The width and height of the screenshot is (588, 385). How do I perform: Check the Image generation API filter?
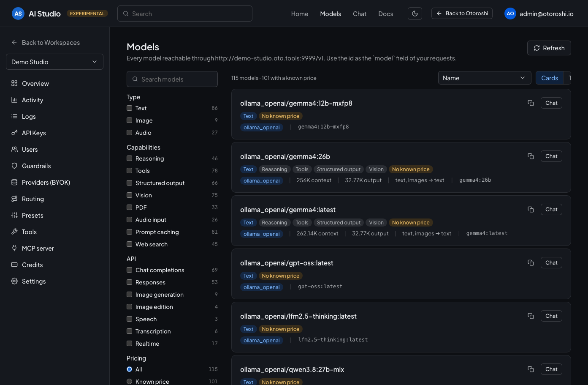[130, 294]
